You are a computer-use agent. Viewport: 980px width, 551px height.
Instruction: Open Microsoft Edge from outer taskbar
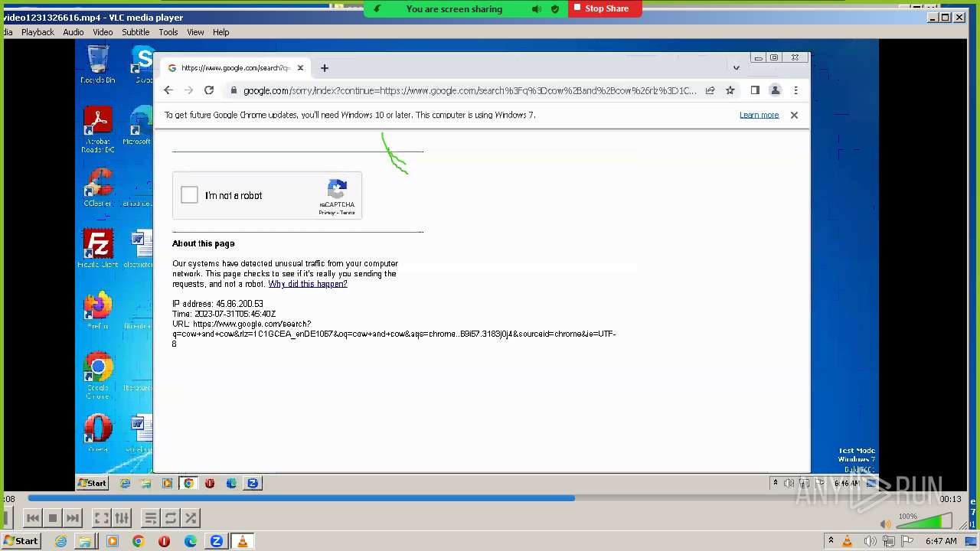[x=191, y=541]
